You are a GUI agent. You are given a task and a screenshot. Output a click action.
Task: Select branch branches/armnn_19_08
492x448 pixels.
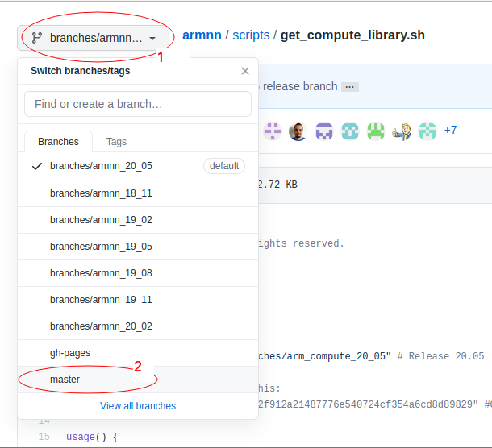138,273
